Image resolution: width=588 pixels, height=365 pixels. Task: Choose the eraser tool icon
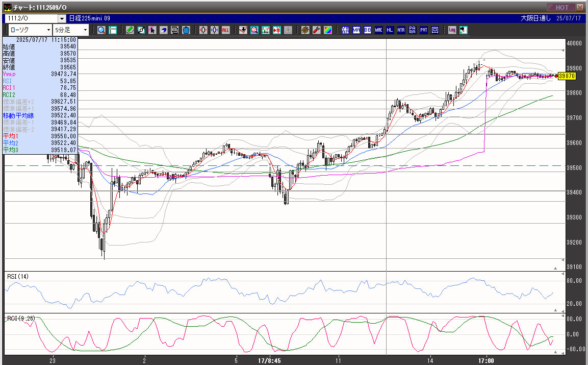click(164, 30)
